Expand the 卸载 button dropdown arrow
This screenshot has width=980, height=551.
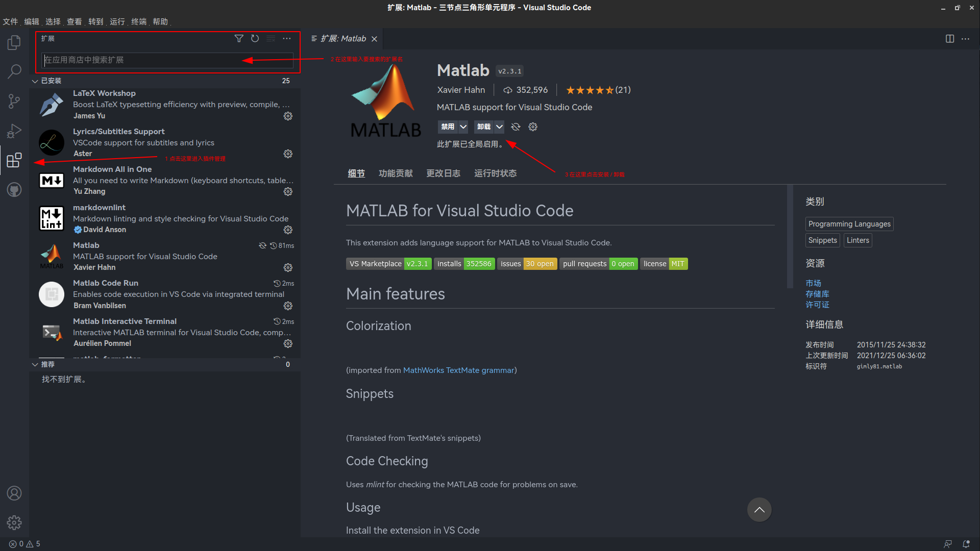499,127
